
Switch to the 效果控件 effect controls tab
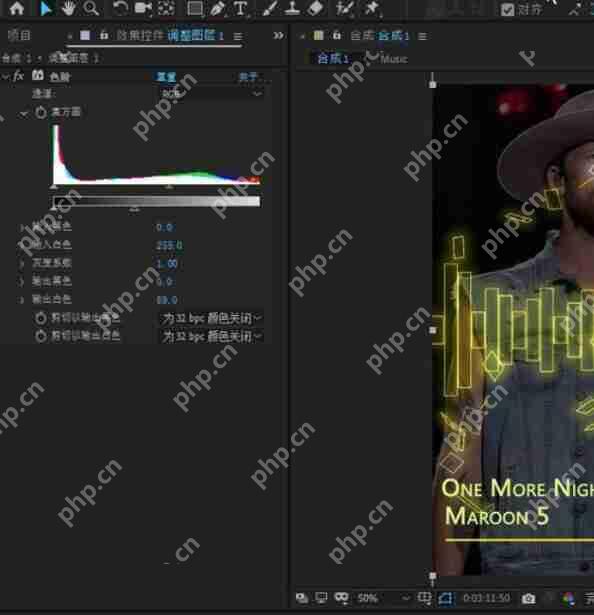tap(140, 36)
